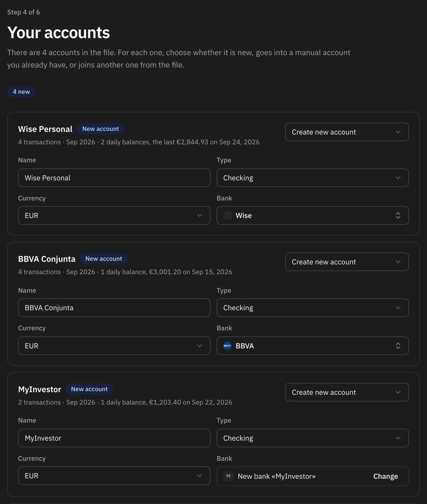Click BBVA Conjunta's '€3,001.20' balance summary
This screenshot has height=504, width=427.
(x=191, y=272)
